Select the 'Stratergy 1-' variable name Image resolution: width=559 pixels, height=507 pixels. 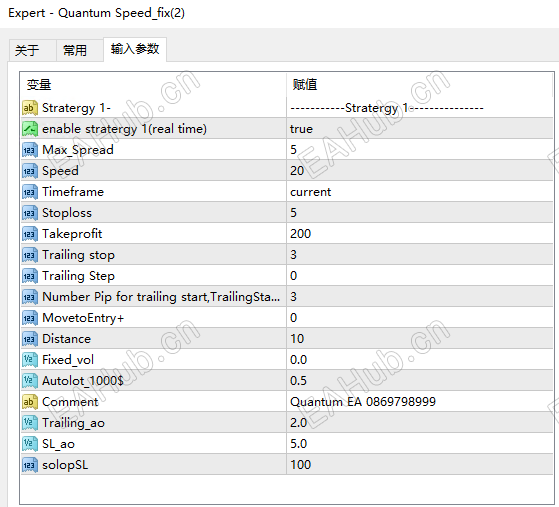click(x=76, y=108)
